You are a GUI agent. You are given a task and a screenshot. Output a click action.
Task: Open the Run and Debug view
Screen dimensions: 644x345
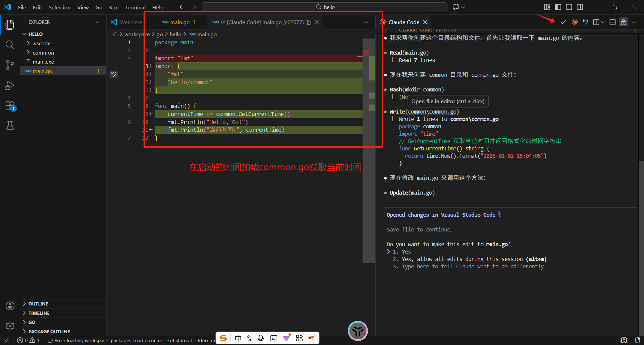coord(10,86)
